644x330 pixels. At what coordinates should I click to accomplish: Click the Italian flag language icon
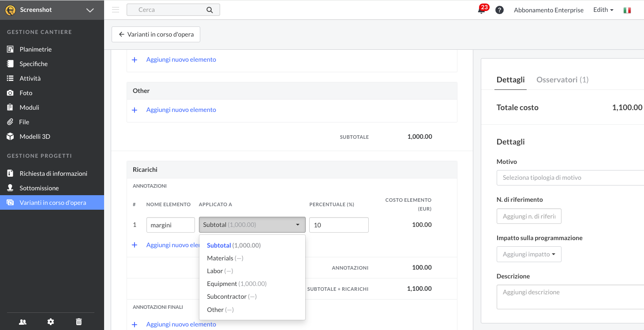[627, 10]
